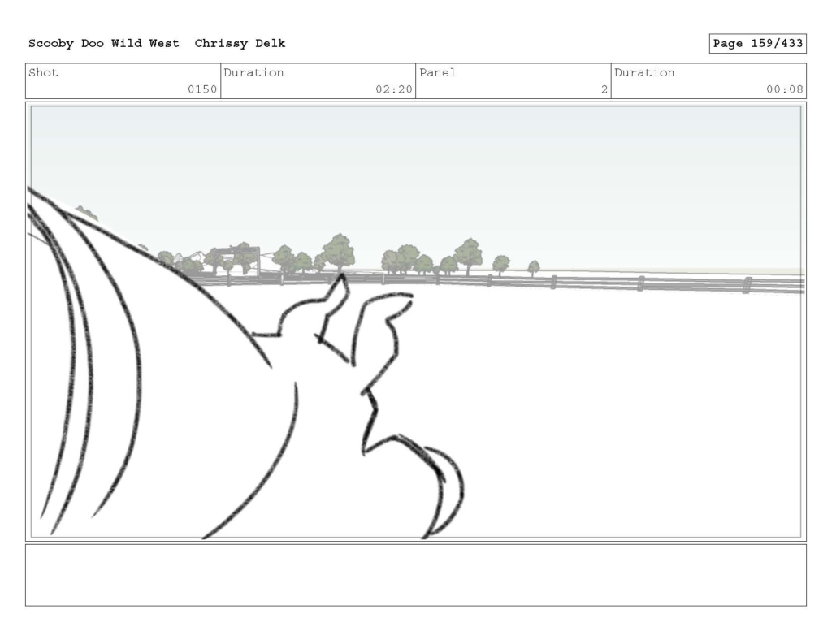The image size is (832, 644).
Task: Click the "Shot" header label
Action: (43, 72)
